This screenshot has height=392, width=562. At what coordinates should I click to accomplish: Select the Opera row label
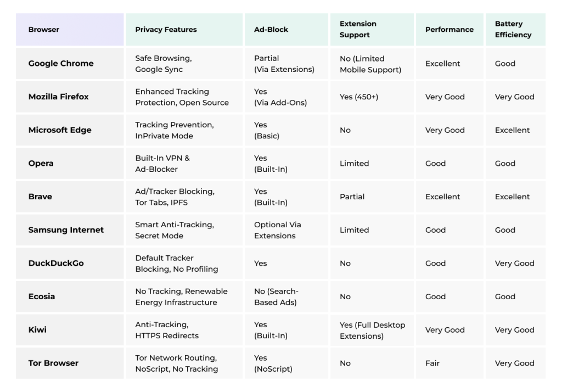pyautogui.click(x=41, y=164)
